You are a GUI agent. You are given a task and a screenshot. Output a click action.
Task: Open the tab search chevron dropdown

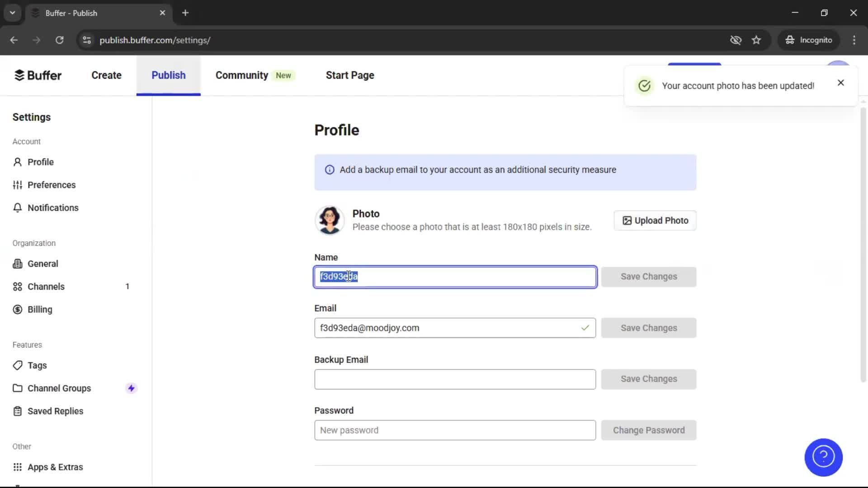13,13
